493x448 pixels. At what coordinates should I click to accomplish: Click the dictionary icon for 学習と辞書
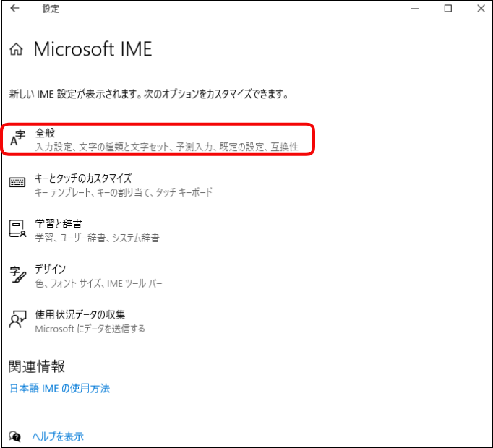click(x=17, y=228)
